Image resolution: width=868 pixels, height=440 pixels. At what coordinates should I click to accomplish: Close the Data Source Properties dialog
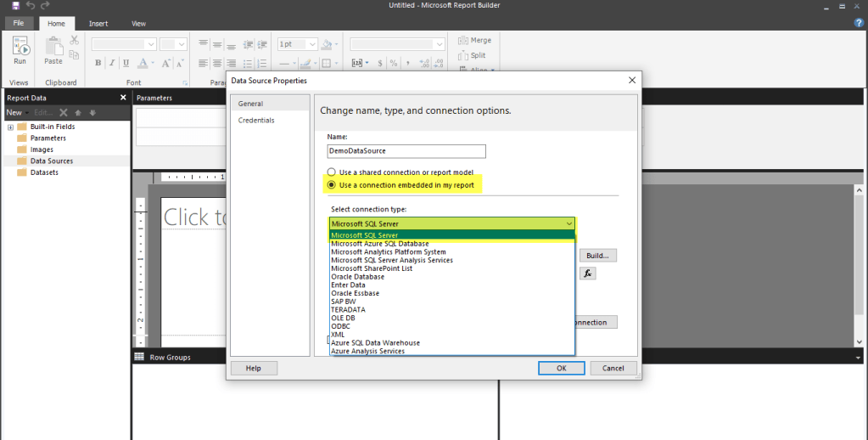point(631,81)
